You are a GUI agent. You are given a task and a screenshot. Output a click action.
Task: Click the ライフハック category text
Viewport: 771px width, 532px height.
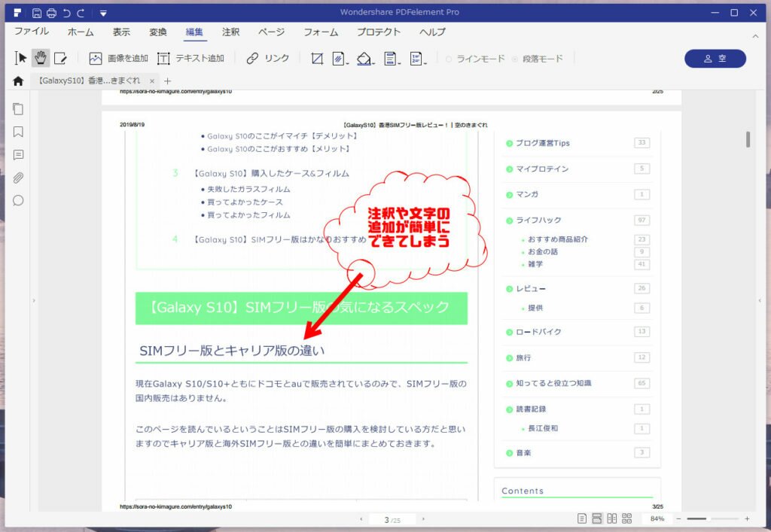(538, 220)
